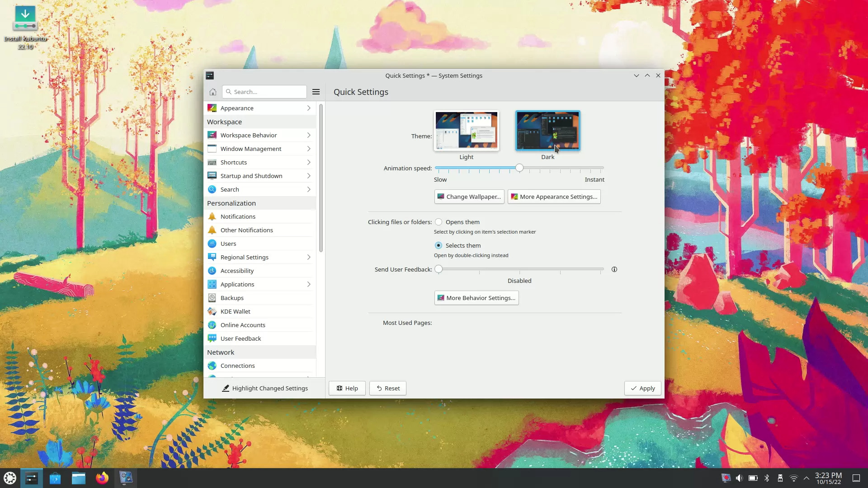Launch Firefox from the taskbar
This screenshot has height=488, width=868.
pyautogui.click(x=102, y=478)
